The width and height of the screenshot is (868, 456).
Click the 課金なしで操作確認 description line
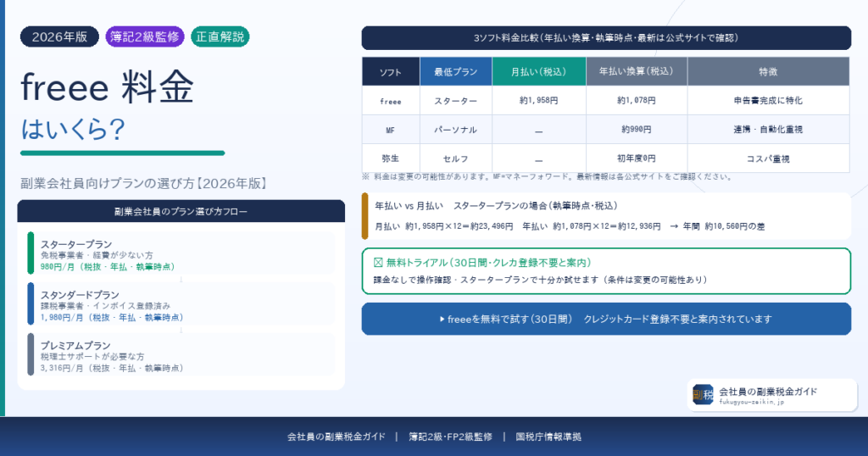pyautogui.click(x=541, y=280)
